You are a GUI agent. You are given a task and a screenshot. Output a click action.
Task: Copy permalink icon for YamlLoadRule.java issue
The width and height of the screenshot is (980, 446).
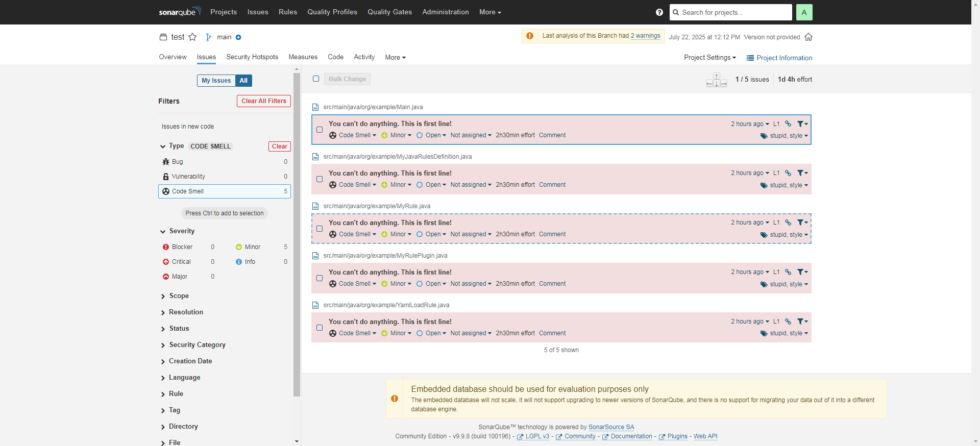pos(788,321)
